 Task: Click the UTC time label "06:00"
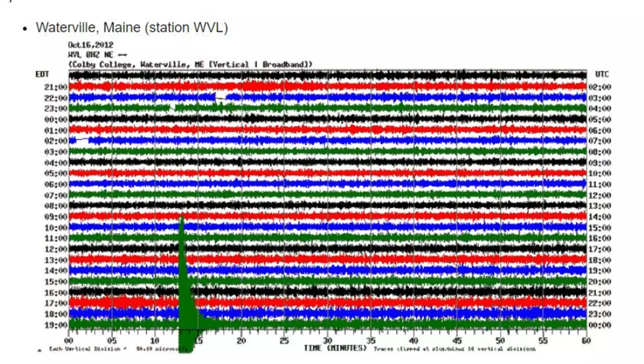click(x=599, y=130)
